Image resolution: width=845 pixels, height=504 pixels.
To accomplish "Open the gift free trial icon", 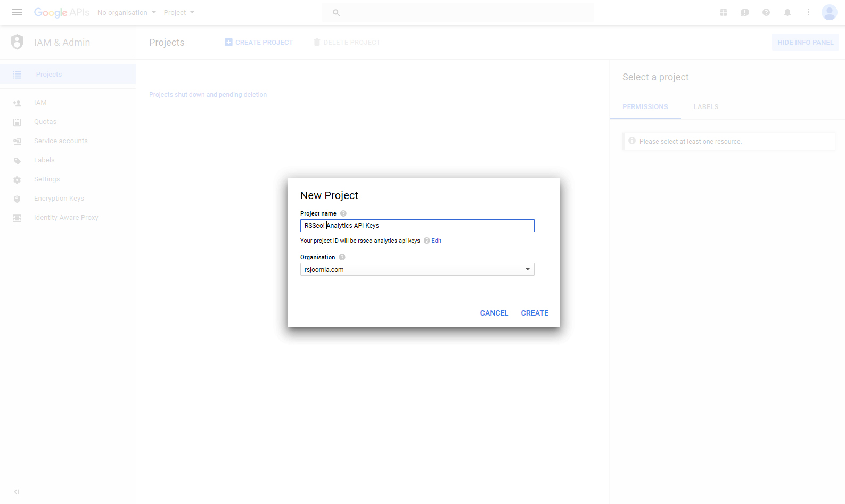I will [724, 12].
